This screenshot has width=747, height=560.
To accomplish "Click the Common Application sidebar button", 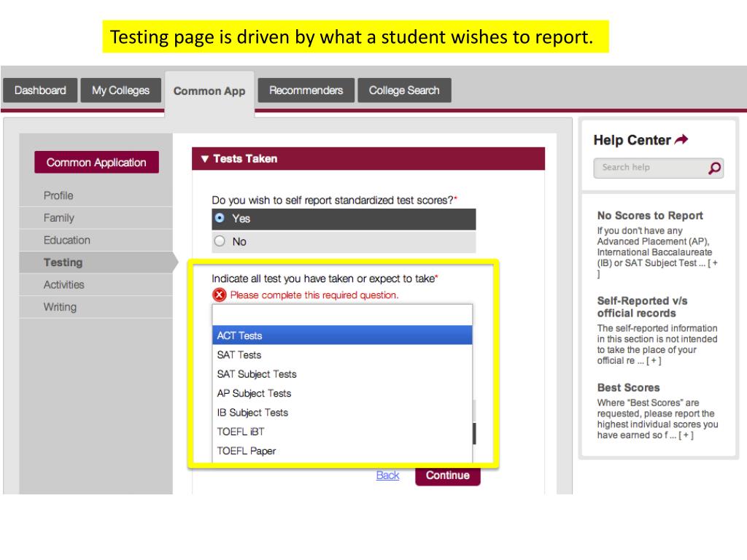I will (x=96, y=163).
